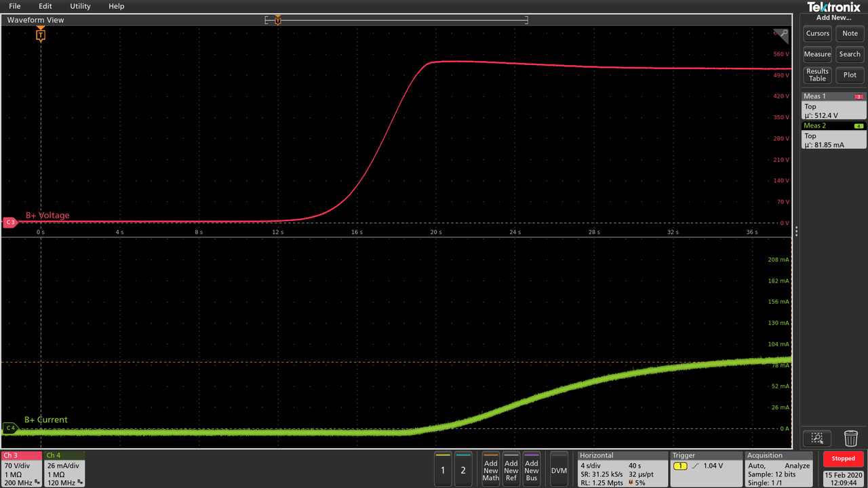
Task: Select the orange trigger position marker T
Action: point(41,35)
